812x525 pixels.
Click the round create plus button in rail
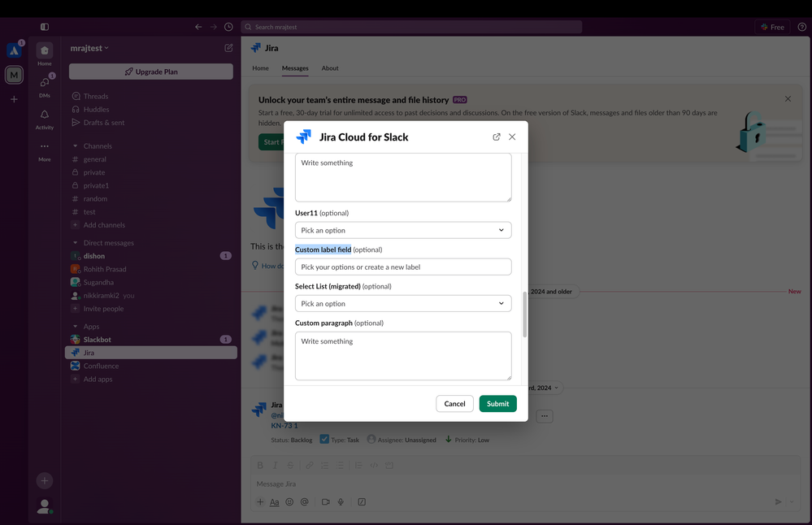(45, 481)
